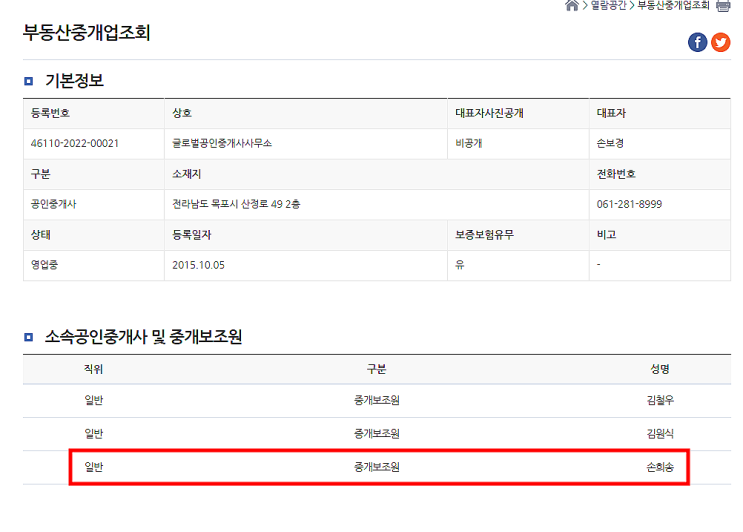Click the 보증보험유무 value 유
Image resolution: width=743 pixels, height=532 pixels.
click(x=459, y=265)
